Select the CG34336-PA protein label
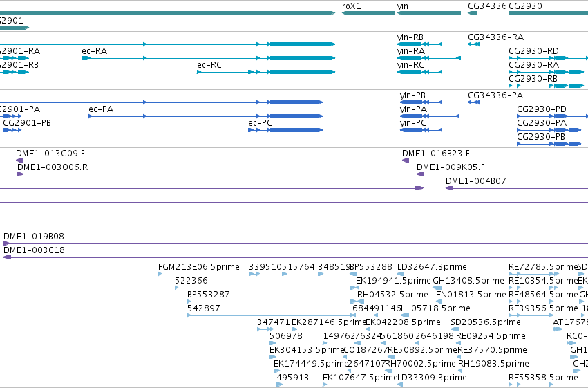 click(495, 95)
